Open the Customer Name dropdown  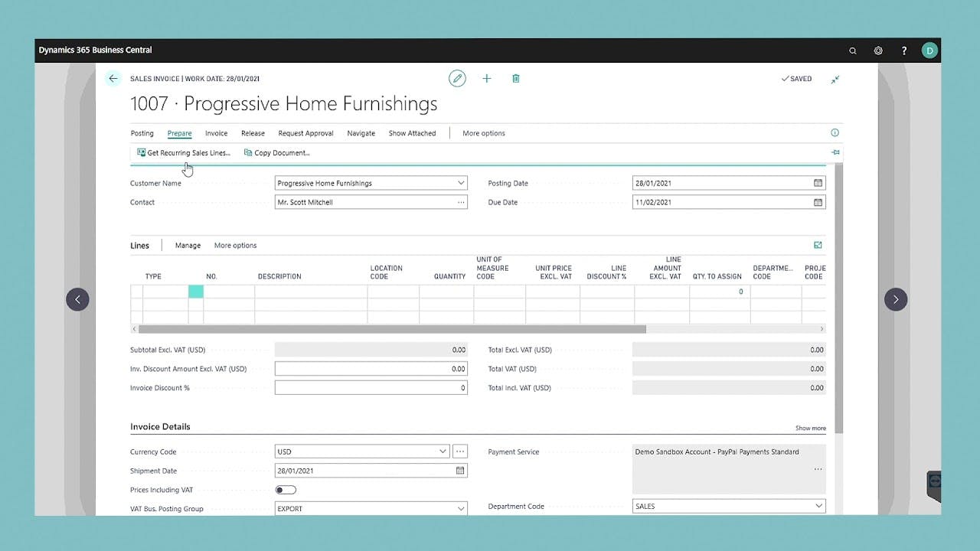459,183
